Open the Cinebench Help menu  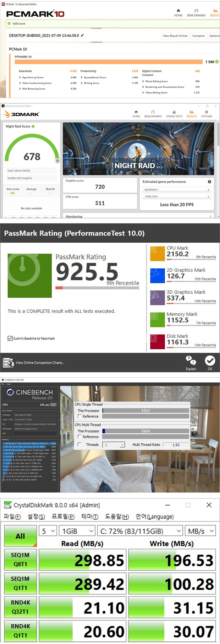pyautogui.click(x=8, y=384)
